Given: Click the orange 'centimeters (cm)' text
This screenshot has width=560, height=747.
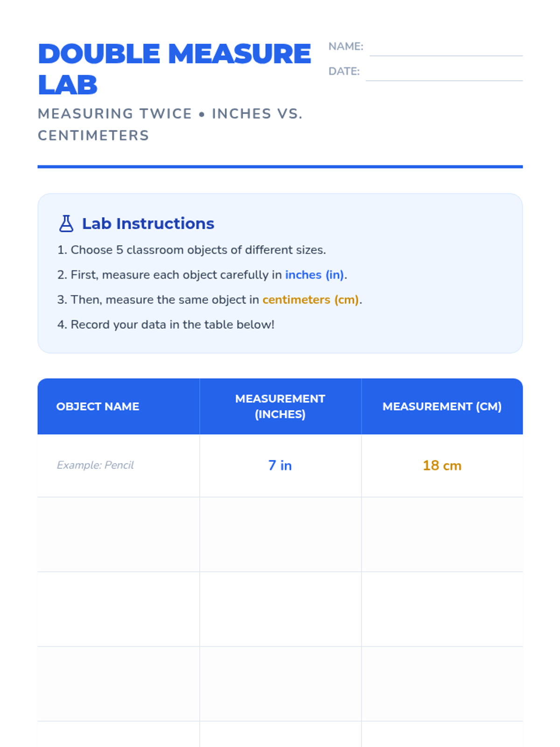Looking at the screenshot, I should click(x=311, y=299).
